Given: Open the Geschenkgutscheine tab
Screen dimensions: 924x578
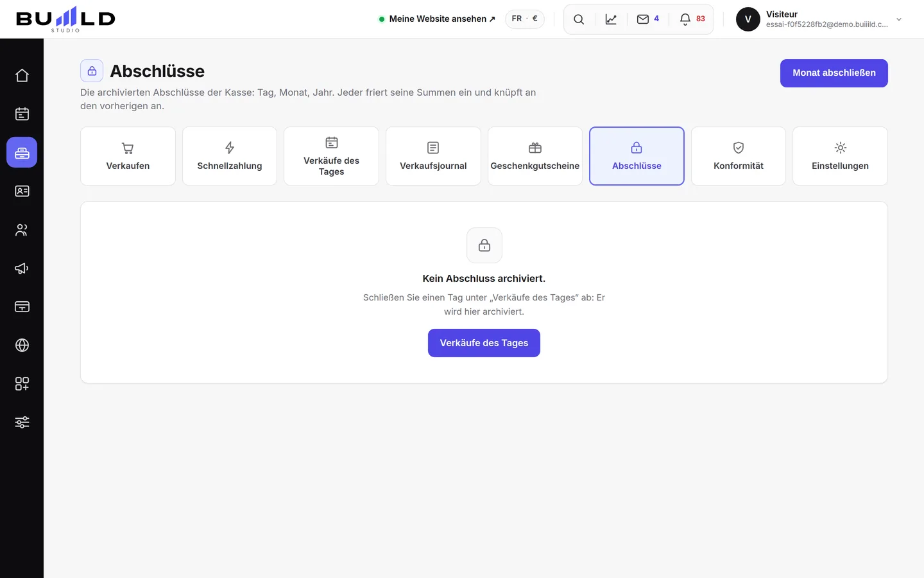Looking at the screenshot, I should click(x=535, y=156).
